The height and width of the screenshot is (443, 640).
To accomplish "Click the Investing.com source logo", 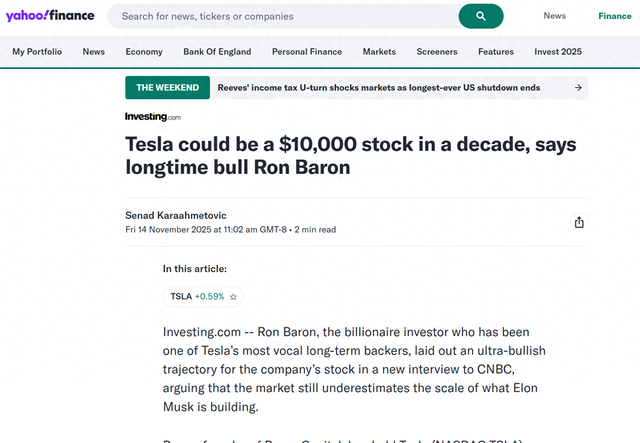I will point(153,117).
